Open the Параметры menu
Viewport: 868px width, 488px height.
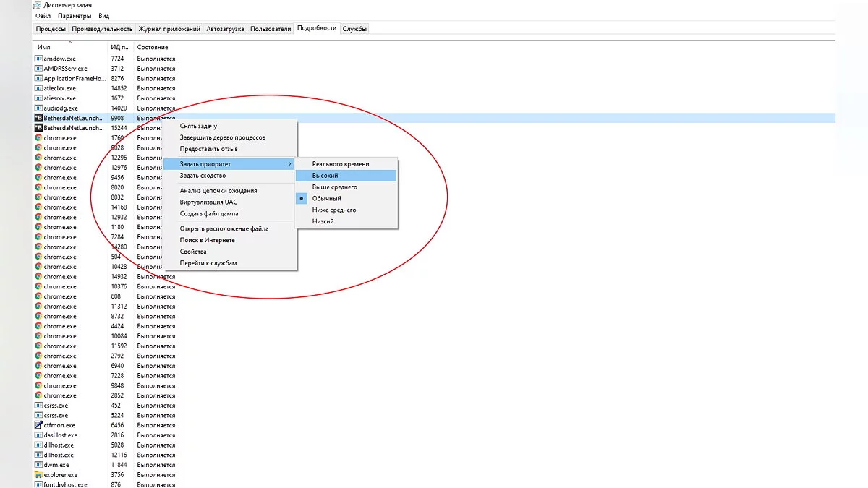(75, 16)
